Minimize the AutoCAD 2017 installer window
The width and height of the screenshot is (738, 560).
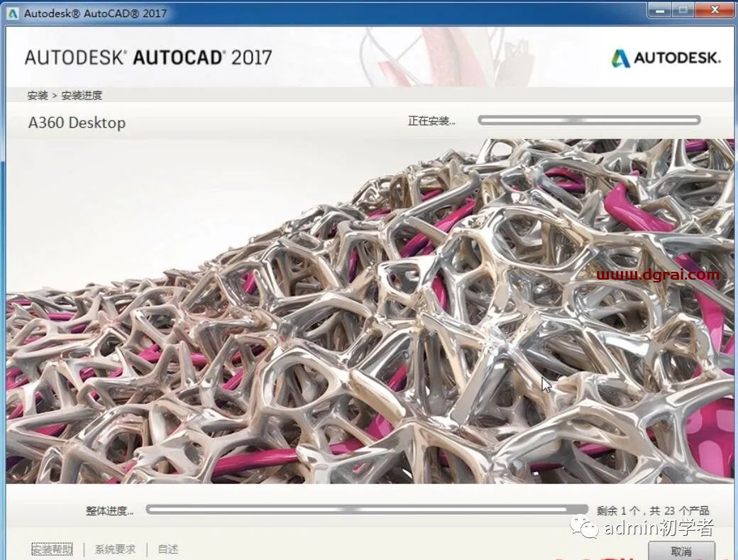[x=661, y=10]
